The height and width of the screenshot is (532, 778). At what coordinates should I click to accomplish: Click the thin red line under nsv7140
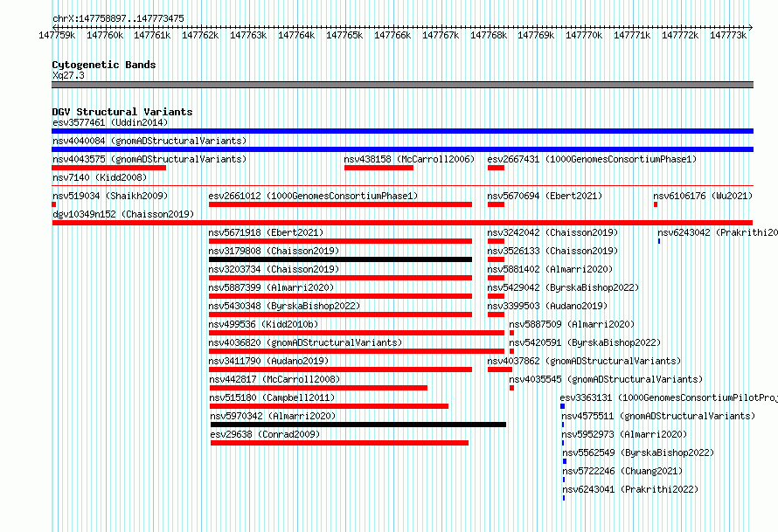(x=402, y=186)
